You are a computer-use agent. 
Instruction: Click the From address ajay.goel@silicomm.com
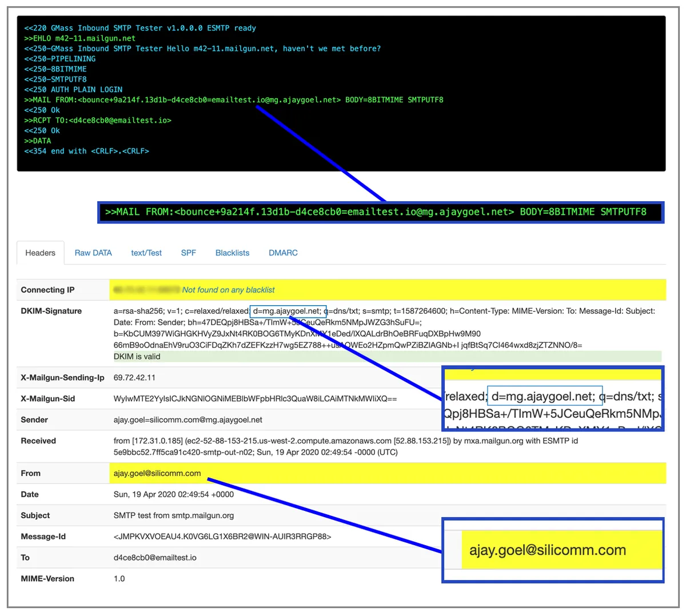coord(157,473)
